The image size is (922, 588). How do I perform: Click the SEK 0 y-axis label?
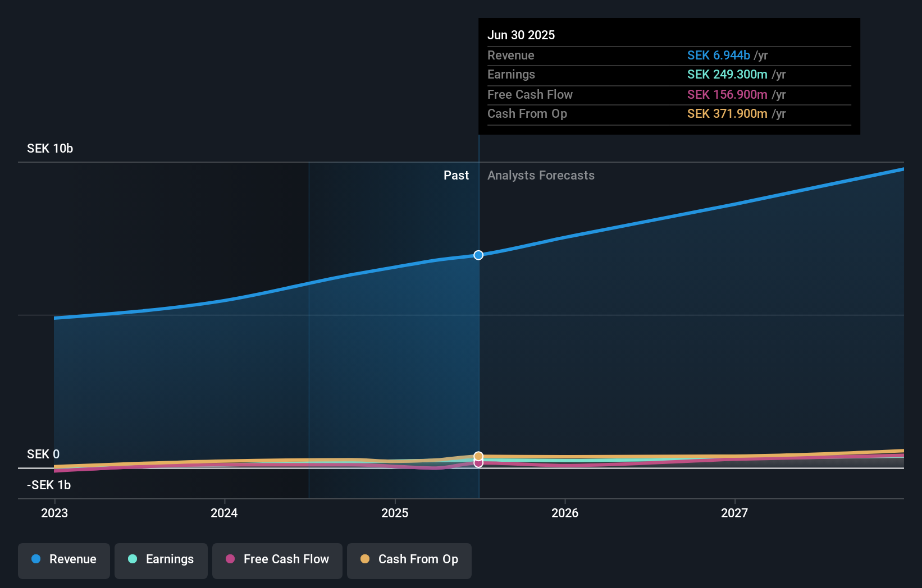click(43, 454)
